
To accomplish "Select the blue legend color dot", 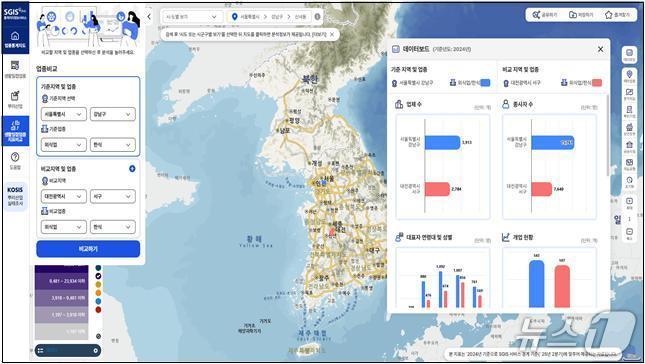I will 98,301.
